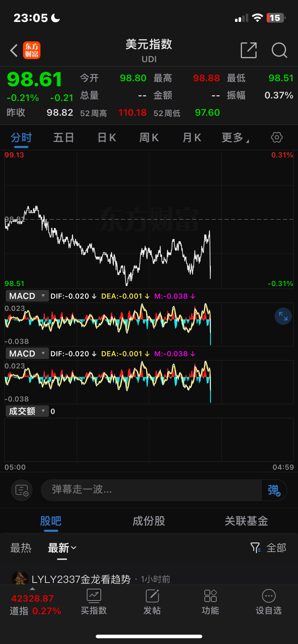Open chart settings gear icon
Viewport: 298px width, 644px height.
tap(277, 137)
